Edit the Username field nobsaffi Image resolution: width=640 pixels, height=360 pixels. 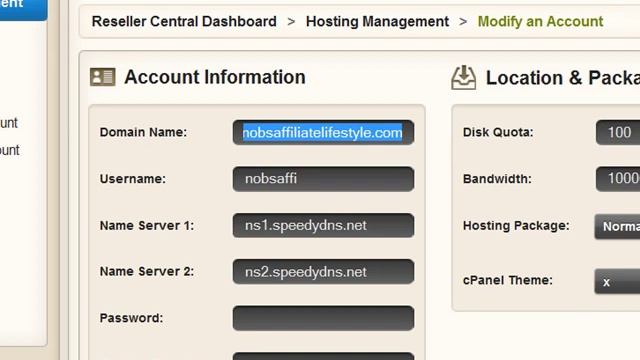tap(323, 179)
